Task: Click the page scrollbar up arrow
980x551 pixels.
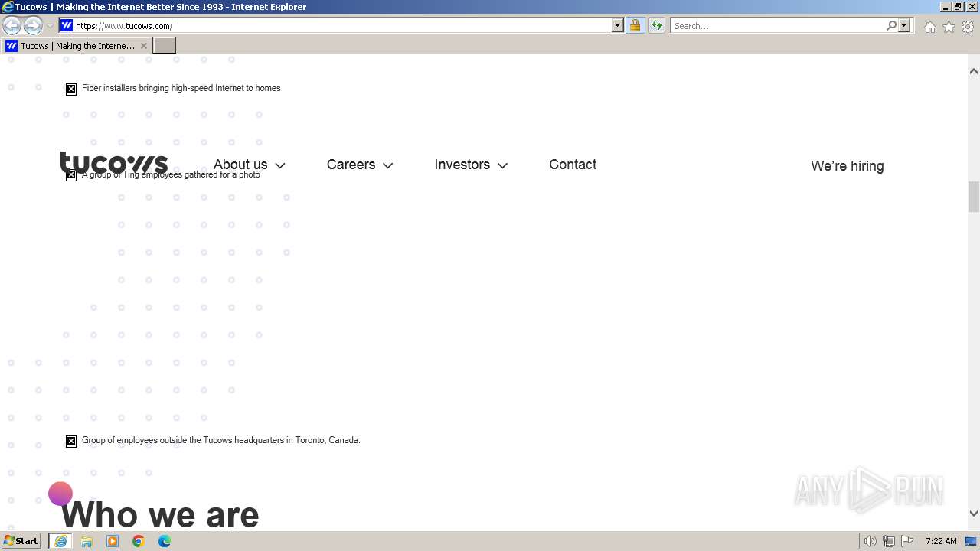Action: [974, 71]
